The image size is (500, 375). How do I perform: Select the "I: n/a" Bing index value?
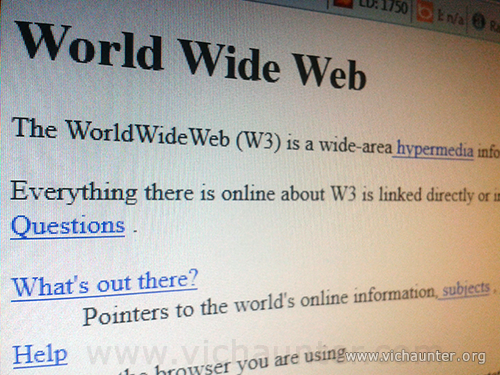click(450, 18)
